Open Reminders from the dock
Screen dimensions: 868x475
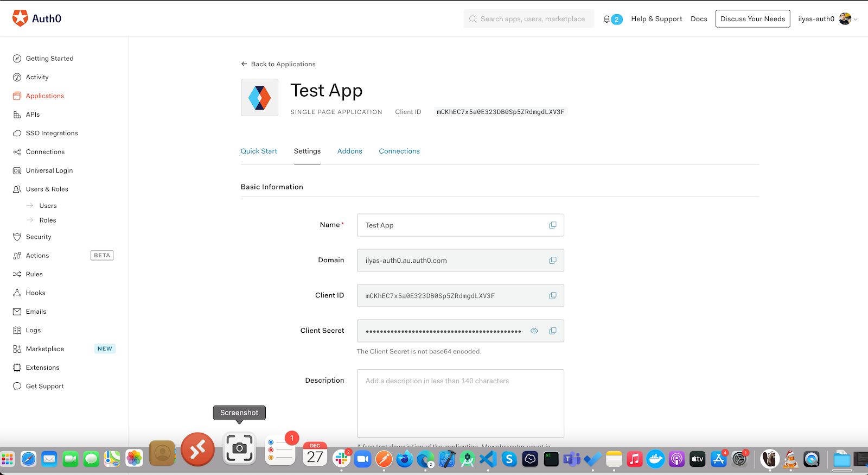pos(281,449)
